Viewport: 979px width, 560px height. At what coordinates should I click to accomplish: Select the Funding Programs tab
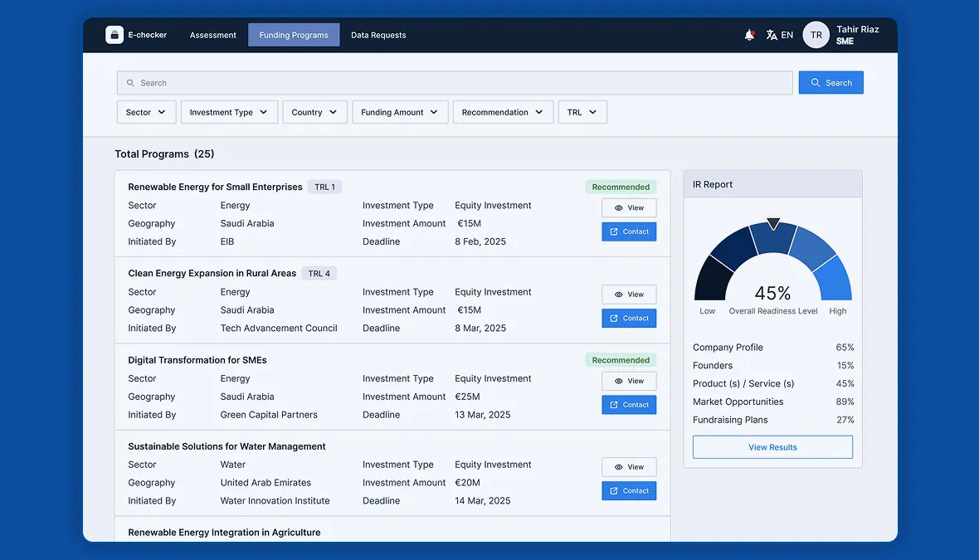pyautogui.click(x=294, y=35)
